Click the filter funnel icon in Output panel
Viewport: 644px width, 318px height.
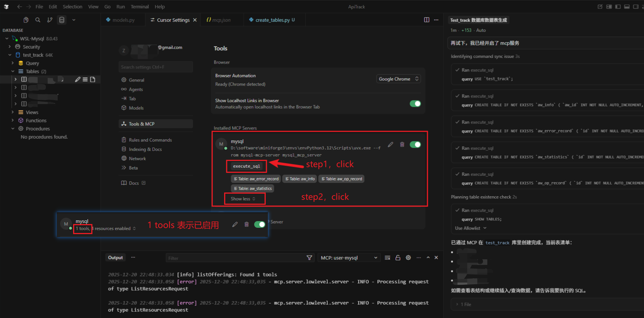click(309, 258)
